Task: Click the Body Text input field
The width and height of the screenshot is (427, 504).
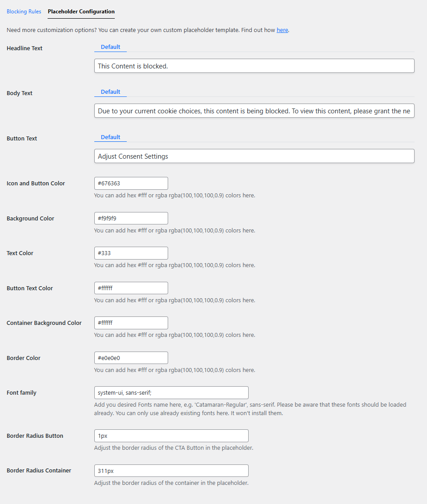Action: [254, 111]
